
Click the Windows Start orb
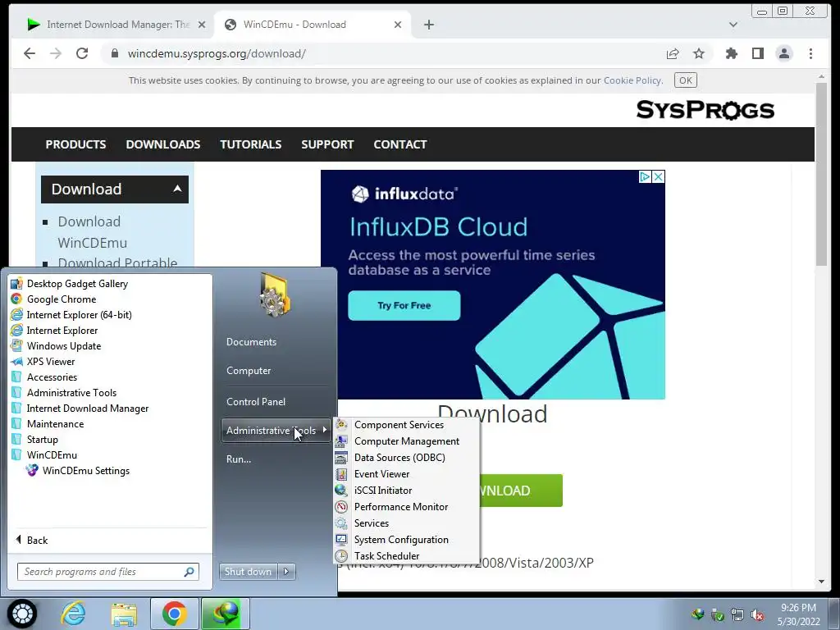(x=22, y=614)
